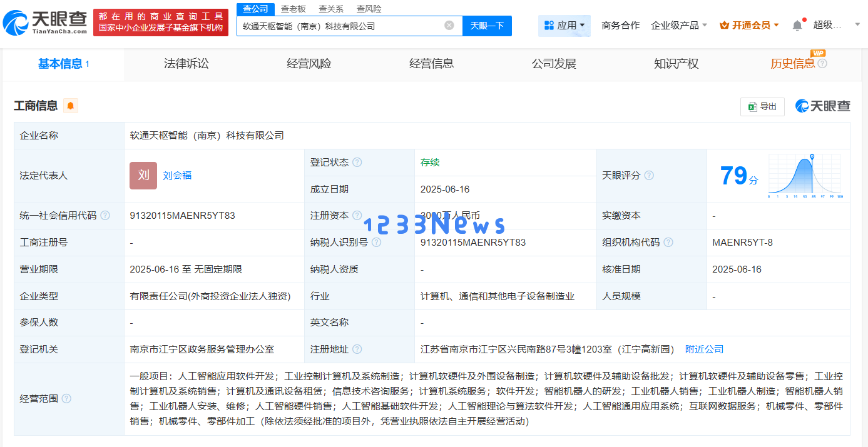Click enterprise name value 软通天枢智能（南京）科技有限公司
The height and width of the screenshot is (447, 868).
coord(207,136)
